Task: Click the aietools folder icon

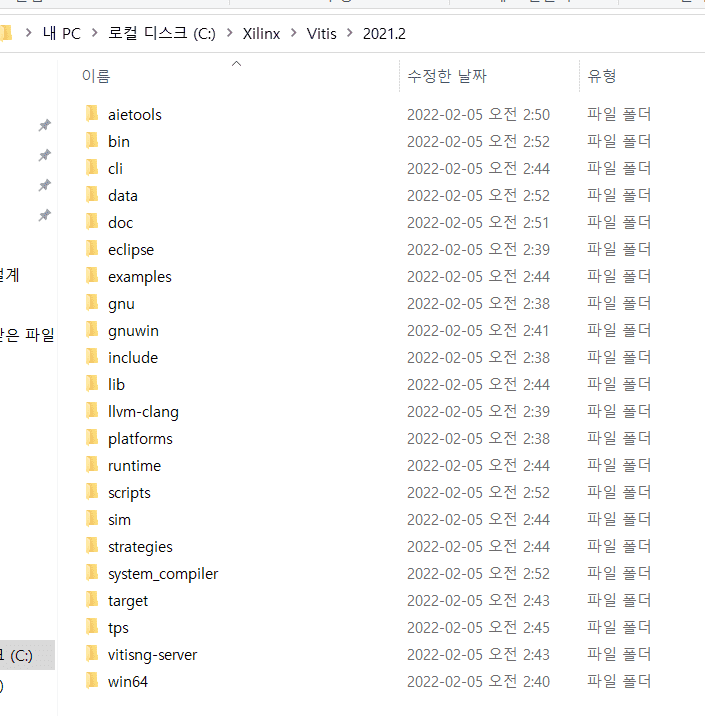Action: (x=92, y=114)
